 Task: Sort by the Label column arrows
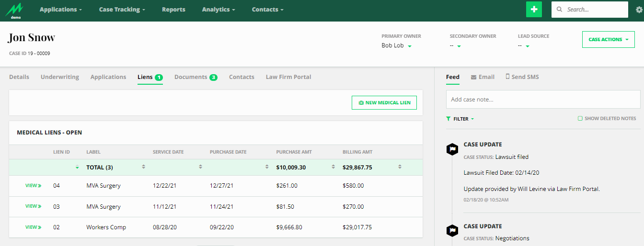tap(143, 167)
